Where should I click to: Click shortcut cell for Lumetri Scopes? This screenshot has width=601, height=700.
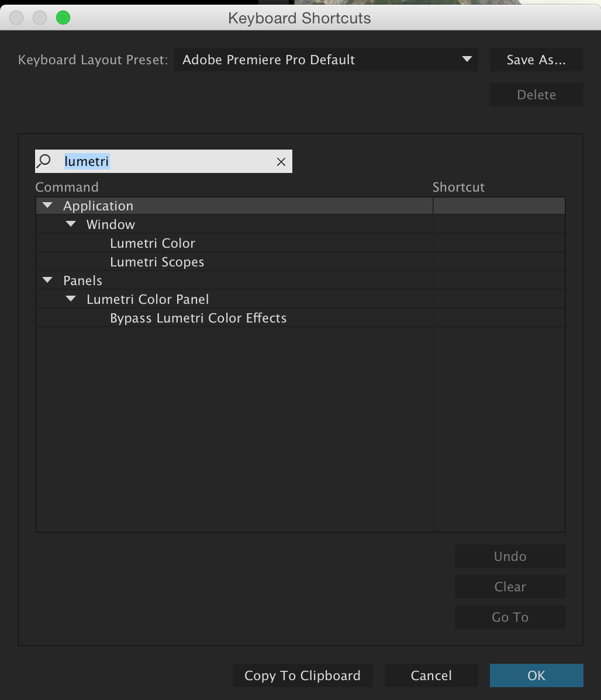tap(499, 262)
